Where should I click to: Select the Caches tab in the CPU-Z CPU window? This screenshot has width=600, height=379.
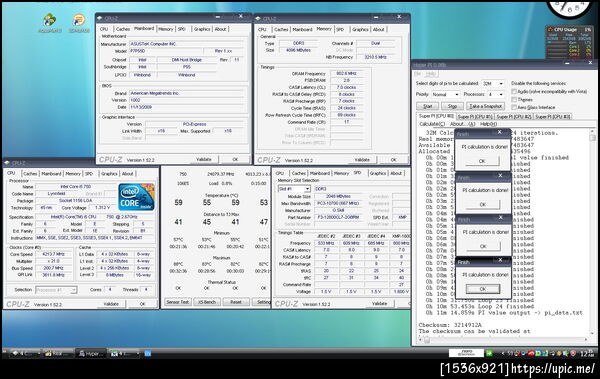[x=30, y=174]
